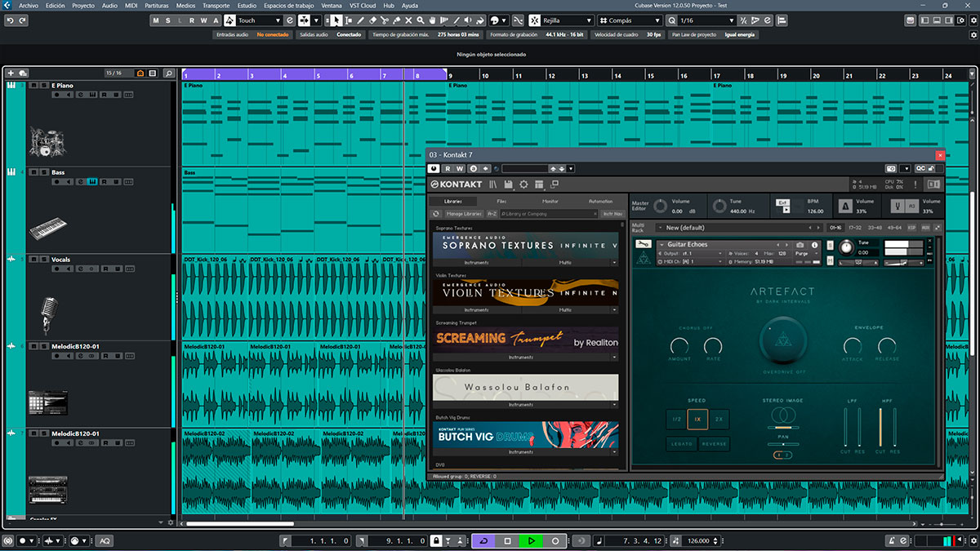Switch to Kontakt Monitor tab
The image size is (980, 551).
point(550,201)
